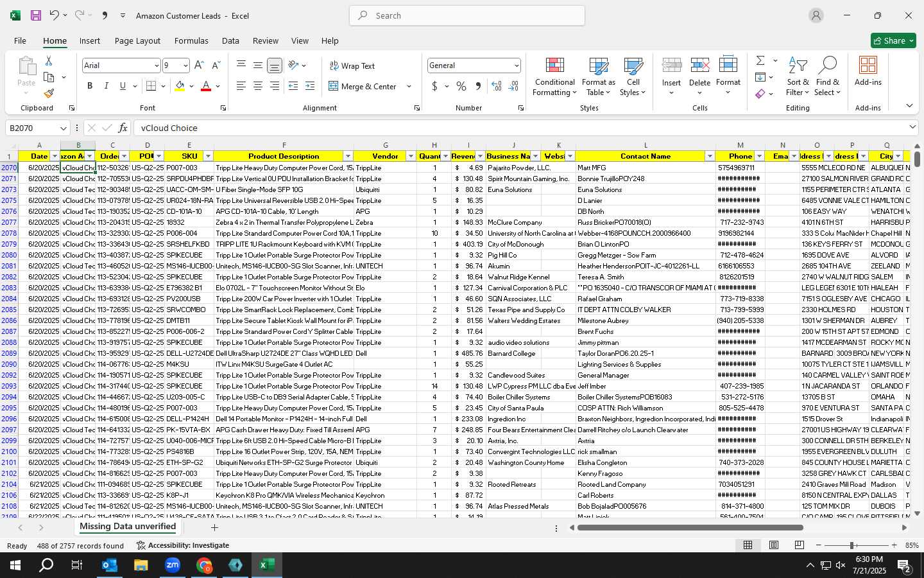Switch to the Data tab
924x578 pixels.
(x=230, y=40)
